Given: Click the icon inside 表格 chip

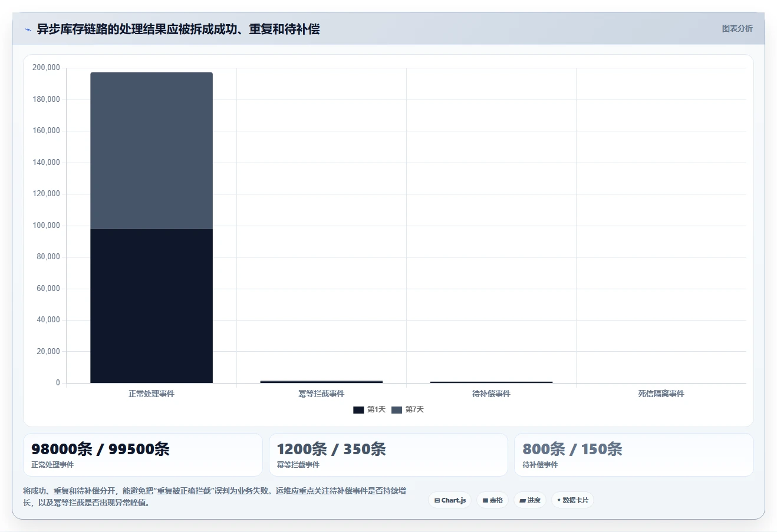Looking at the screenshot, I should coord(485,500).
